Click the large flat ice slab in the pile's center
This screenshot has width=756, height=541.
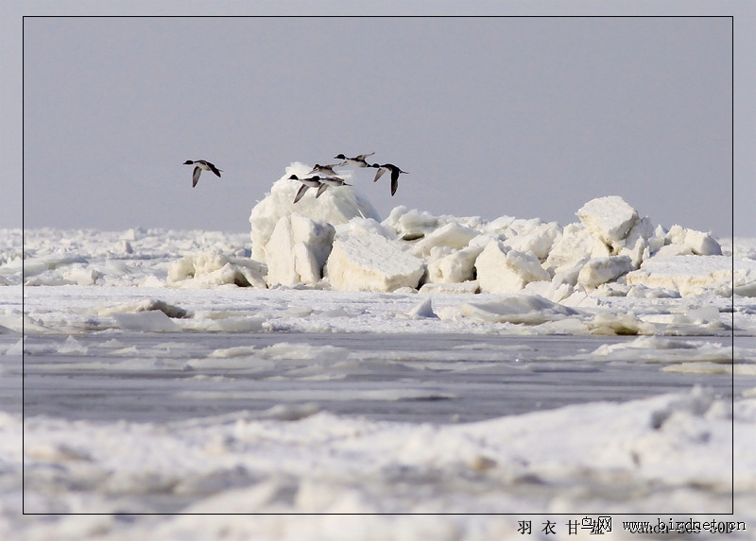(373, 262)
